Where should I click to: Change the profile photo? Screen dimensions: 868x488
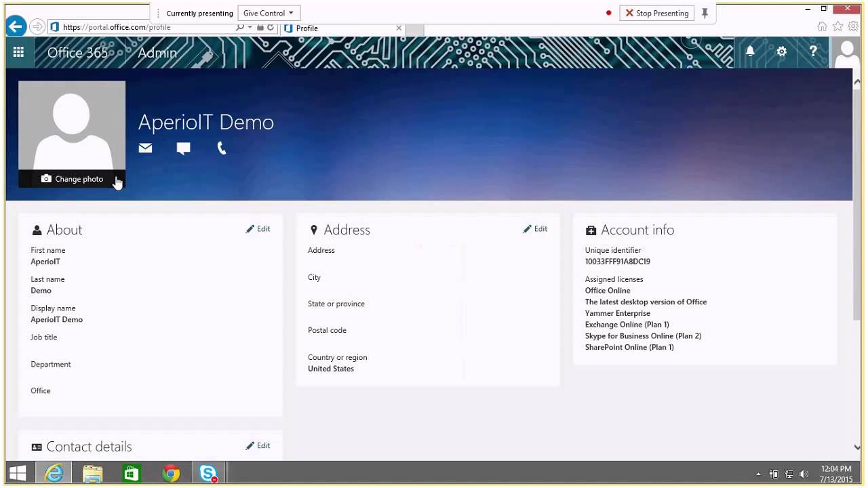pyautogui.click(x=72, y=178)
